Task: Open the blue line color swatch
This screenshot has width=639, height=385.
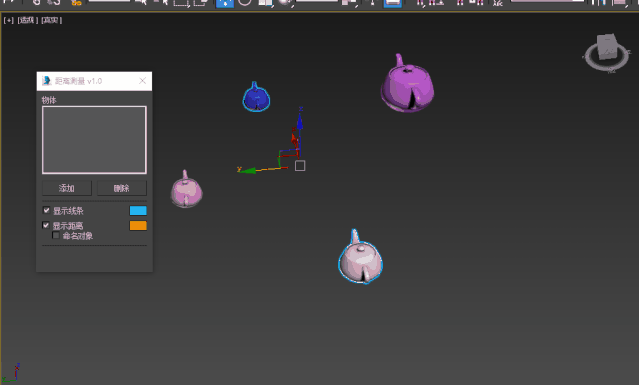Action: (x=138, y=211)
